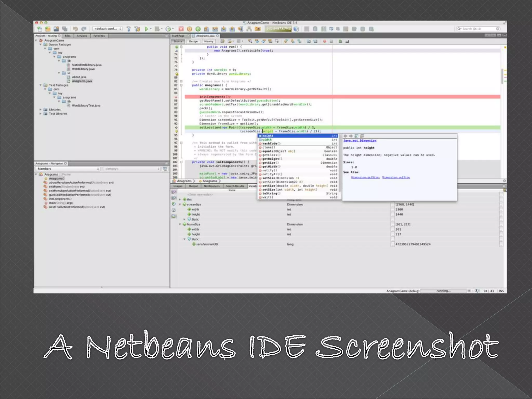532x399 pixels.
Task: Click the Clean and Build icon
Action: click(x=137, y=29)
